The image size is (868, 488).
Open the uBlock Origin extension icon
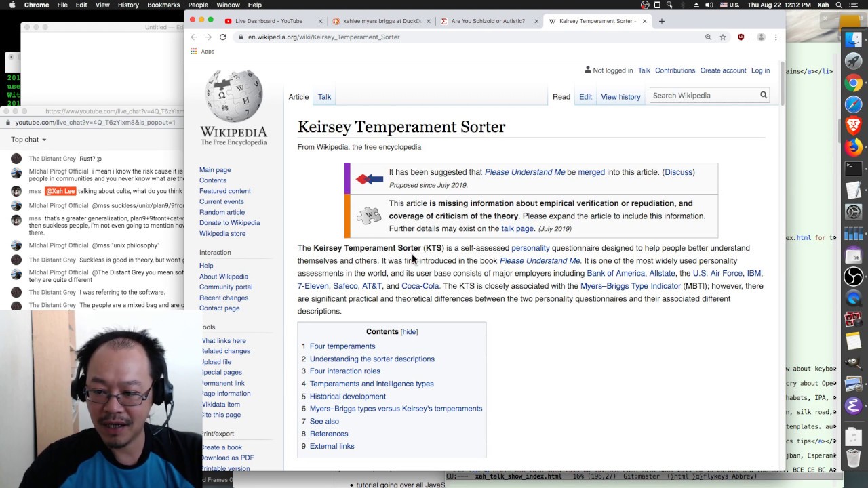click(741, 37)
